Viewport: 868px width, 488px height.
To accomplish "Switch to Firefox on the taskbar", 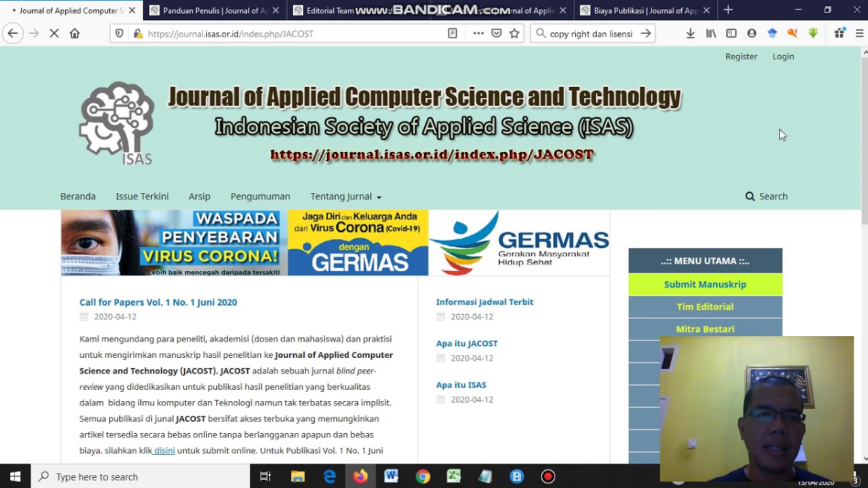I will coord(360,476).
